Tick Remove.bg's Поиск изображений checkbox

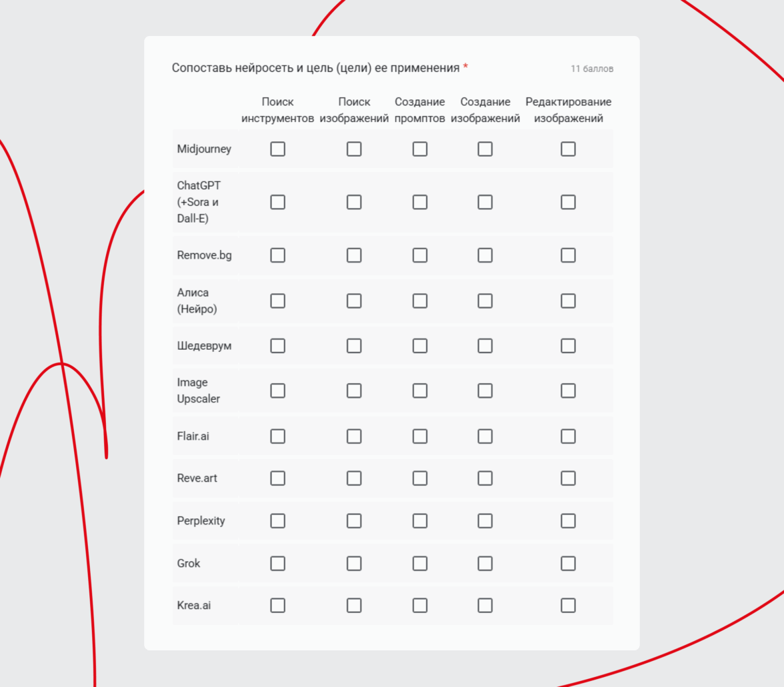point(354,255)
